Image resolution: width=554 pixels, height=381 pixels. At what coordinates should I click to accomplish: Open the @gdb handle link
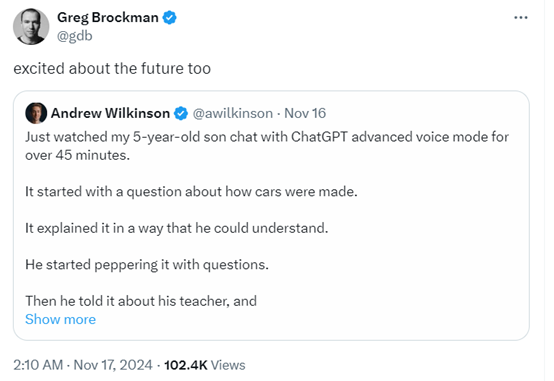pos(75,36)
